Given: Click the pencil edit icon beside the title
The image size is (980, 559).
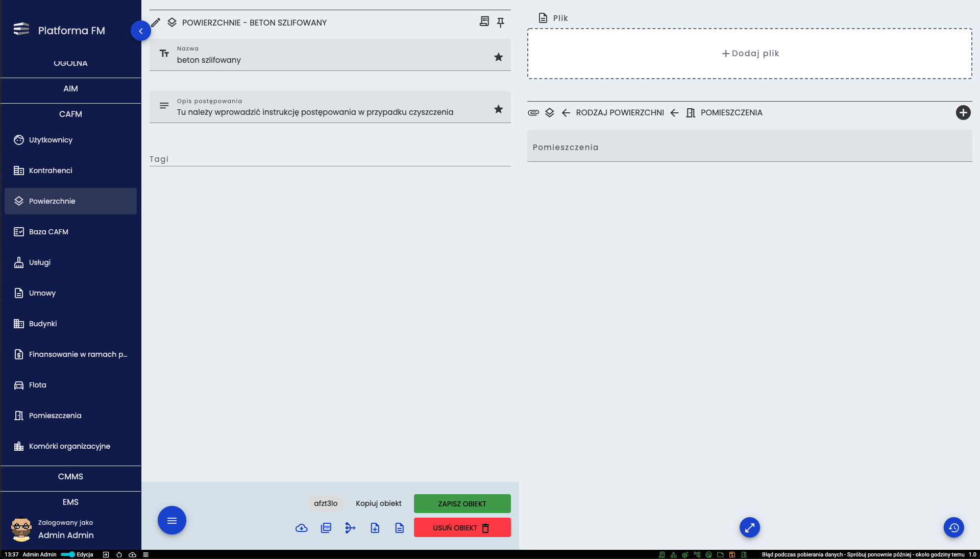Looking at the screenshot, I should click(x=156, y=22).
